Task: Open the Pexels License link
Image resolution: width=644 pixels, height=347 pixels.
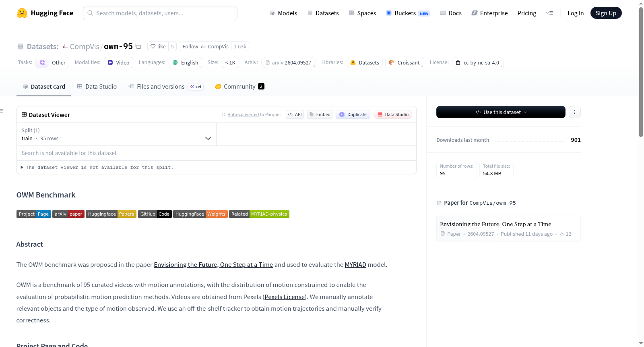Action: (285, 297)
